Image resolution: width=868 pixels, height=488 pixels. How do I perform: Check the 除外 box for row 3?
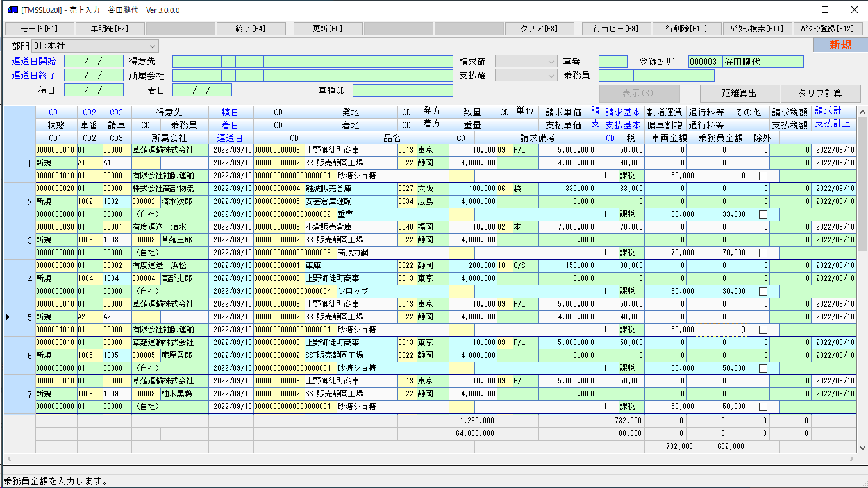coord(763,253)
